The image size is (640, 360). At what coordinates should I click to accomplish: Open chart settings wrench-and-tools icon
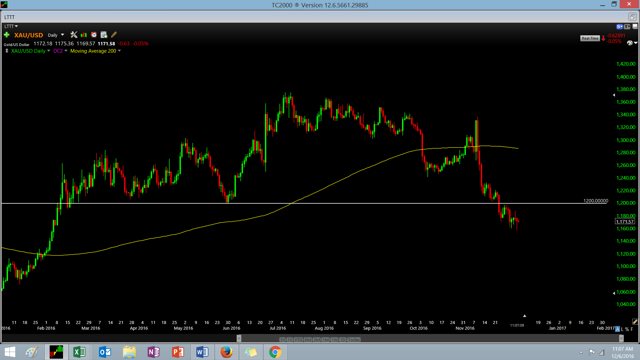[x=74, y=35]
